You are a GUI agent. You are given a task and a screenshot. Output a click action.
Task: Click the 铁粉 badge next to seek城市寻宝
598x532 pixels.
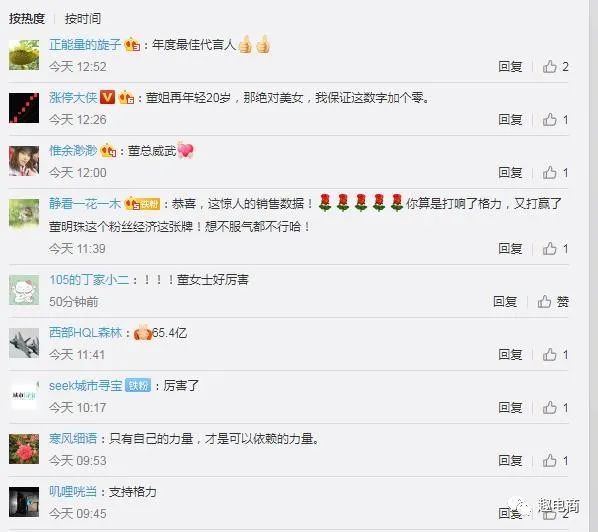click(x=138, y=386)
